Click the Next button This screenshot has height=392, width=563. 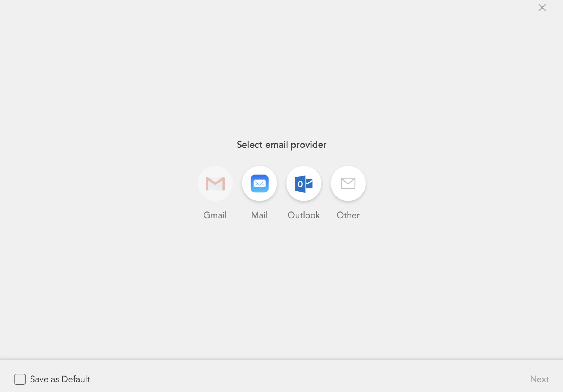539,379
